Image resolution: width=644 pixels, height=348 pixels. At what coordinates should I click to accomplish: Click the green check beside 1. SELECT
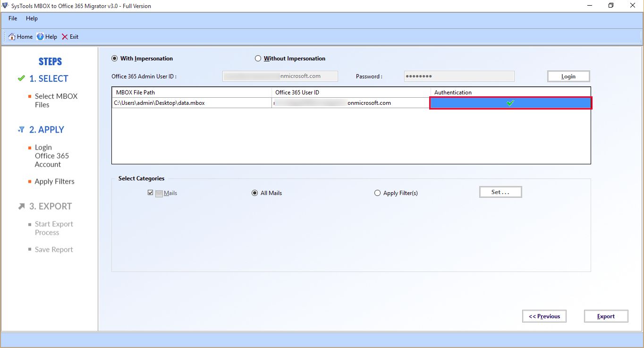click(21, 78)
